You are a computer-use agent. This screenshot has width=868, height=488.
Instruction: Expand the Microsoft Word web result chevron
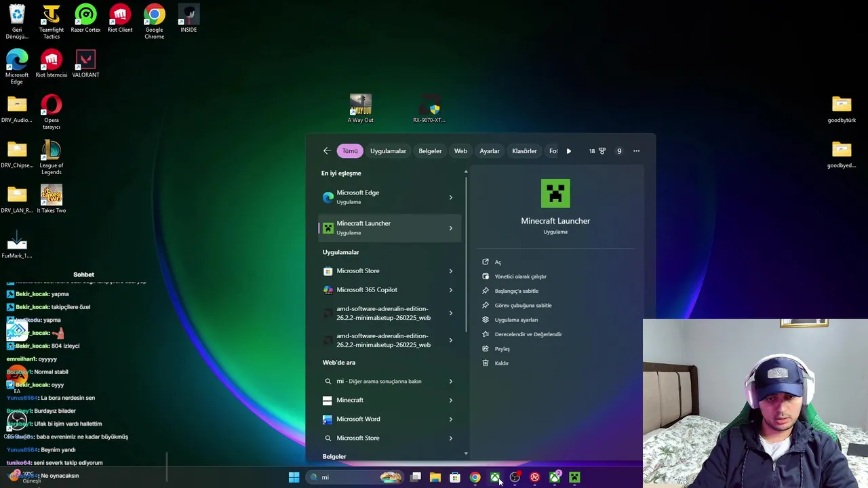pyautogui.click(x=450, y=420)
